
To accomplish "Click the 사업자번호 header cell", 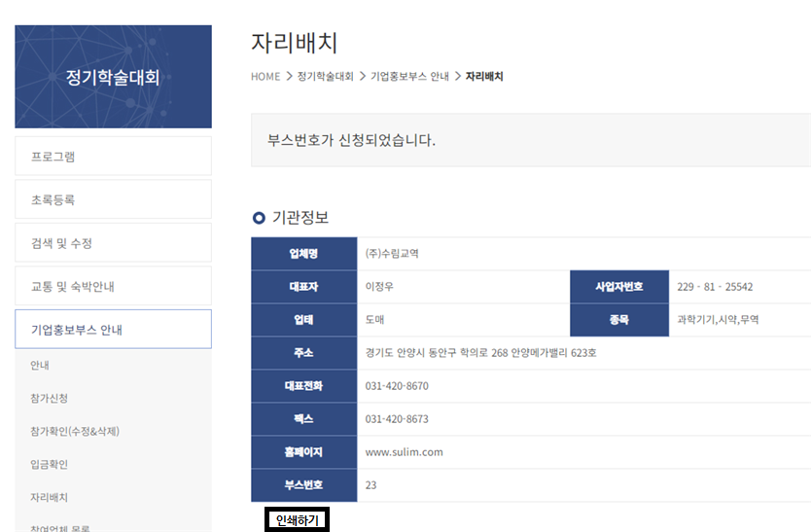I will (619, 286).
